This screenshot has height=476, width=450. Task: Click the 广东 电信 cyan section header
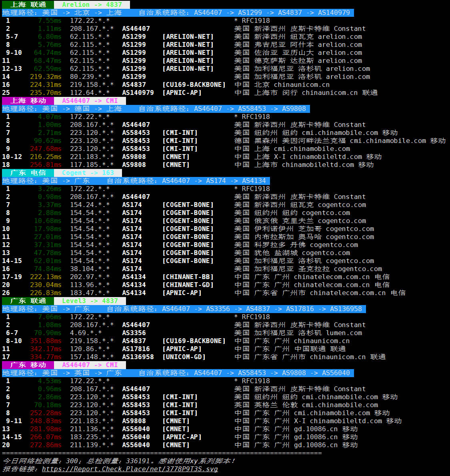(28, 173)
